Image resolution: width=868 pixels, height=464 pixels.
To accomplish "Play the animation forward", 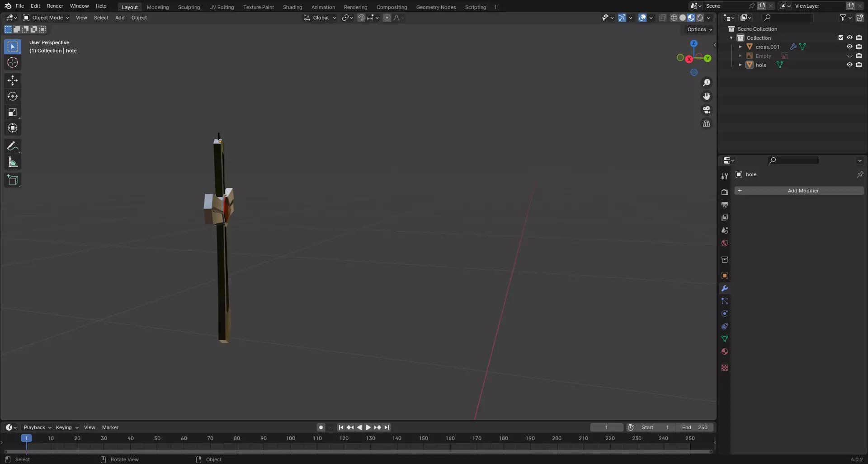I will (368, 427).
